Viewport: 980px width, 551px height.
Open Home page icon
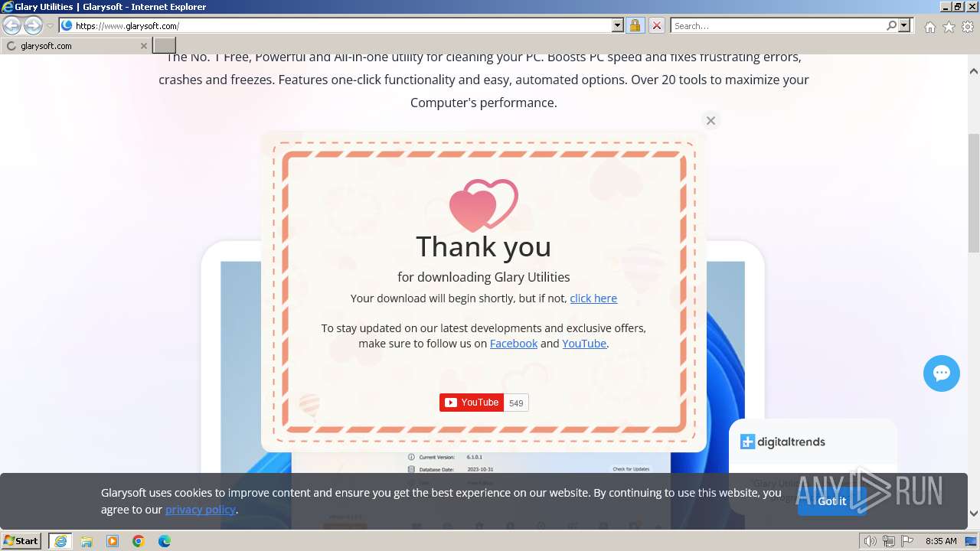(929, 27)
